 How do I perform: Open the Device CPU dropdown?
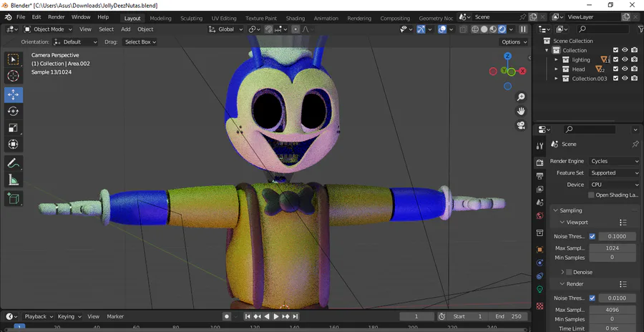click(615, 185)
